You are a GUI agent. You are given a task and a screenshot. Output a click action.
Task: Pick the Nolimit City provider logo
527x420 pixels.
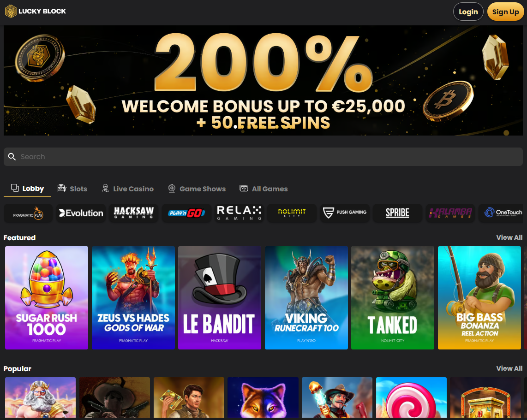coord(292,213)
